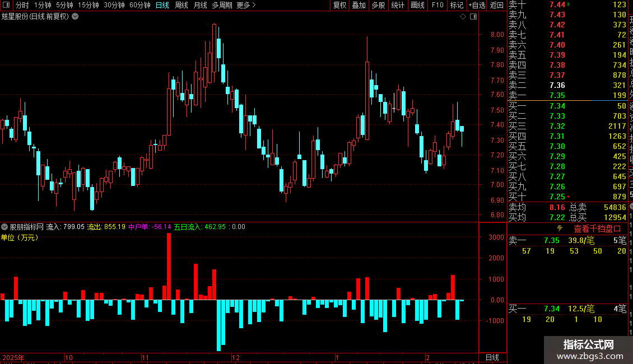Click the 单位(万元) label
633x364 pixels.
[x=20, y=237]
